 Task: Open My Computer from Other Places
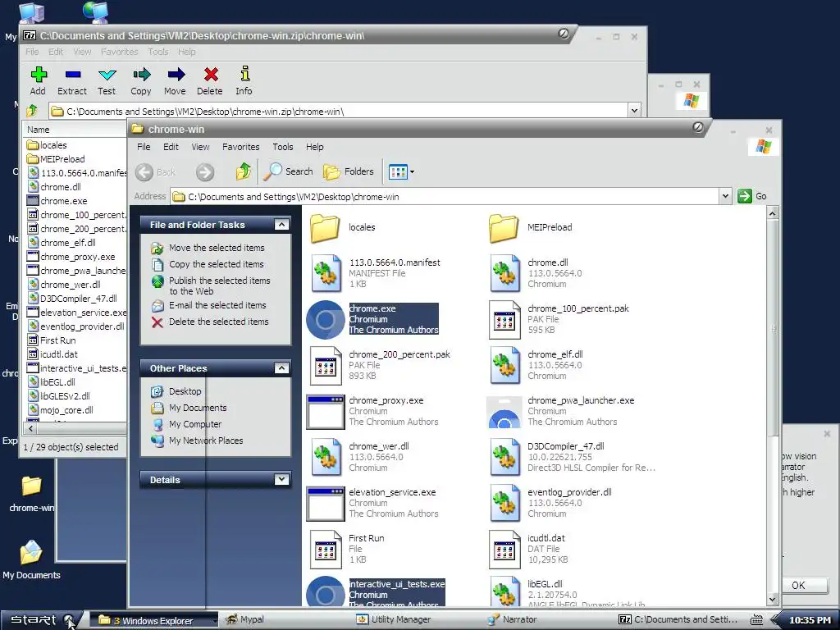coord(195,424)
